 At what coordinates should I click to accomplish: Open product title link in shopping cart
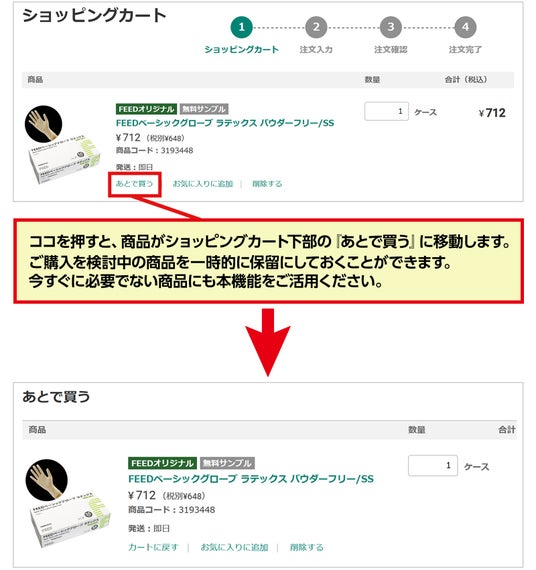click(225, 123)
